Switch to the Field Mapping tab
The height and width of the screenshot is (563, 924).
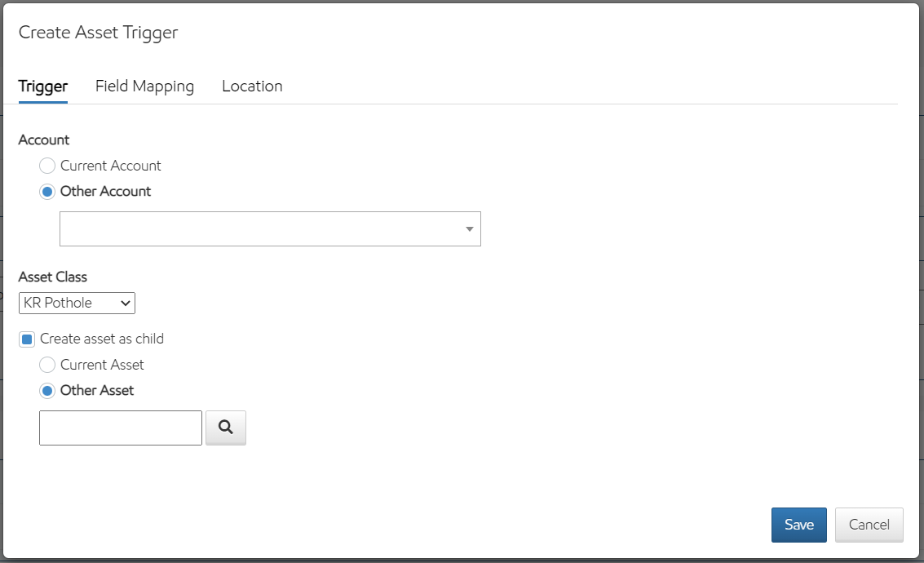point(144,86)
